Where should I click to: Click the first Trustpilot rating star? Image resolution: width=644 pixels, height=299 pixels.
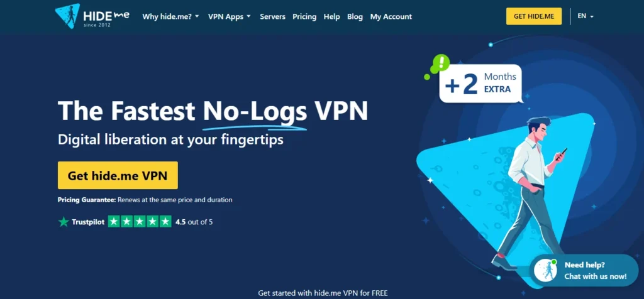(114, 222)
